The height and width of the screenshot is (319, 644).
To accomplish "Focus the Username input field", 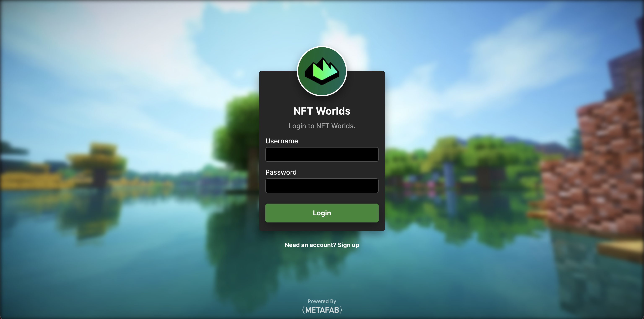I will click(322, 154).
